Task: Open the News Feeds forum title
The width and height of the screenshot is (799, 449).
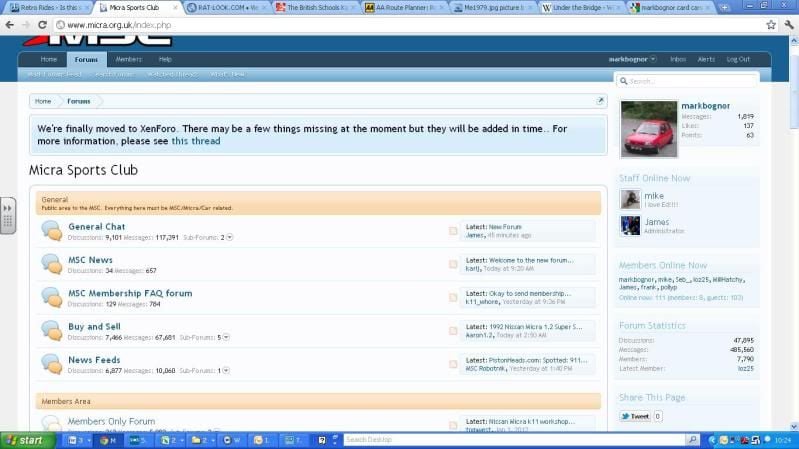Action: (94, 360)
